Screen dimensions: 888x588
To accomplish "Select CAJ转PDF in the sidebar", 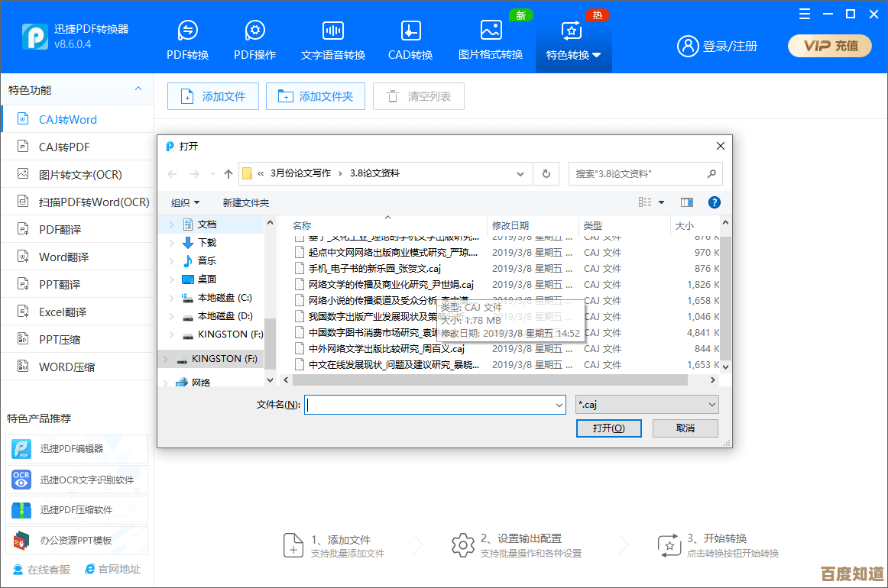I will pos(64,147).
